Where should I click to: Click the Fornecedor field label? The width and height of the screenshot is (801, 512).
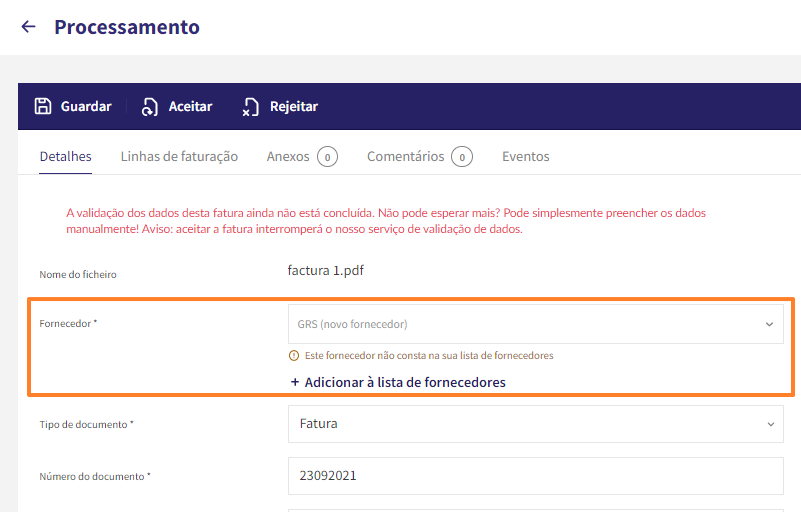(x=68, y=323)
